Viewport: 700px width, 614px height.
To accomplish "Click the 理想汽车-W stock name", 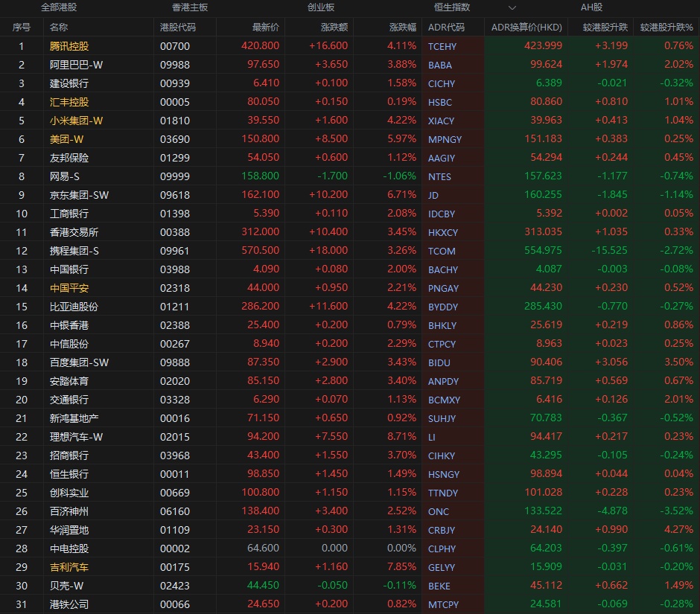I will [77, 437].
